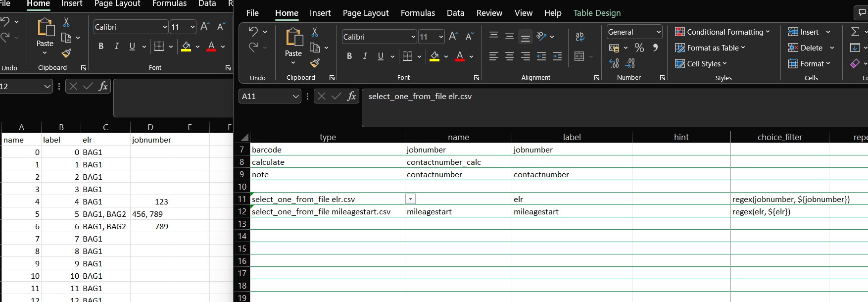868x302 pixels.
Task: Apply yellow Fill Color in right window
Action: pos(434,56)
